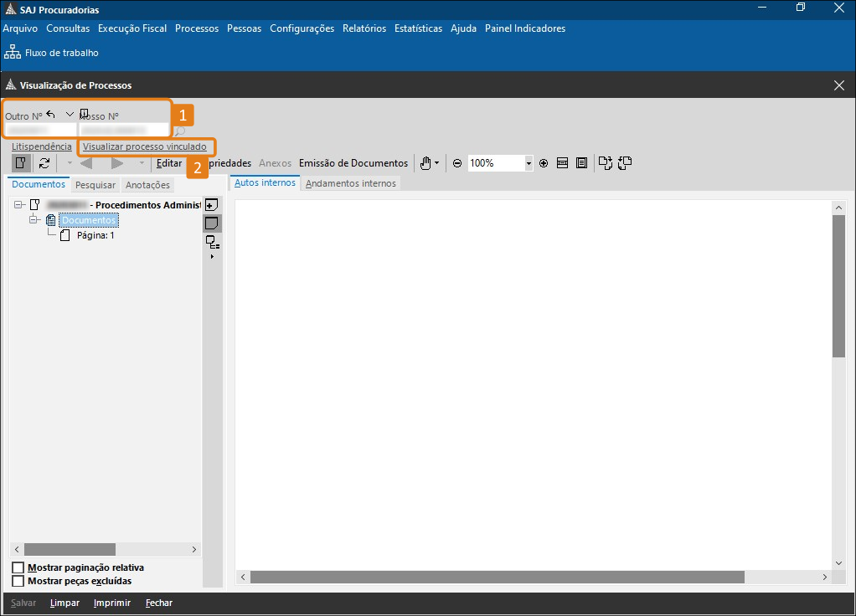Open Fluxo de trabalho workflow
Screen dimensions: 856x616
click(52, 53)
